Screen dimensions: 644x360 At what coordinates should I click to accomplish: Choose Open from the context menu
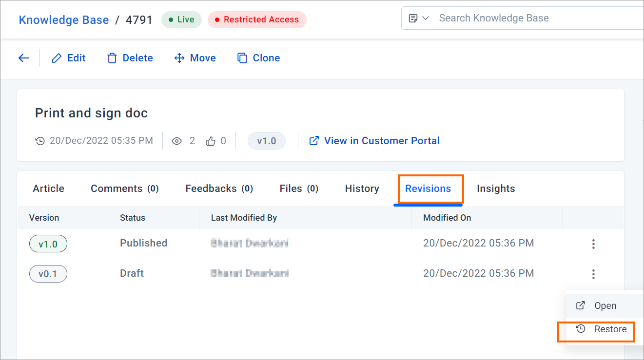pos(605,306)
